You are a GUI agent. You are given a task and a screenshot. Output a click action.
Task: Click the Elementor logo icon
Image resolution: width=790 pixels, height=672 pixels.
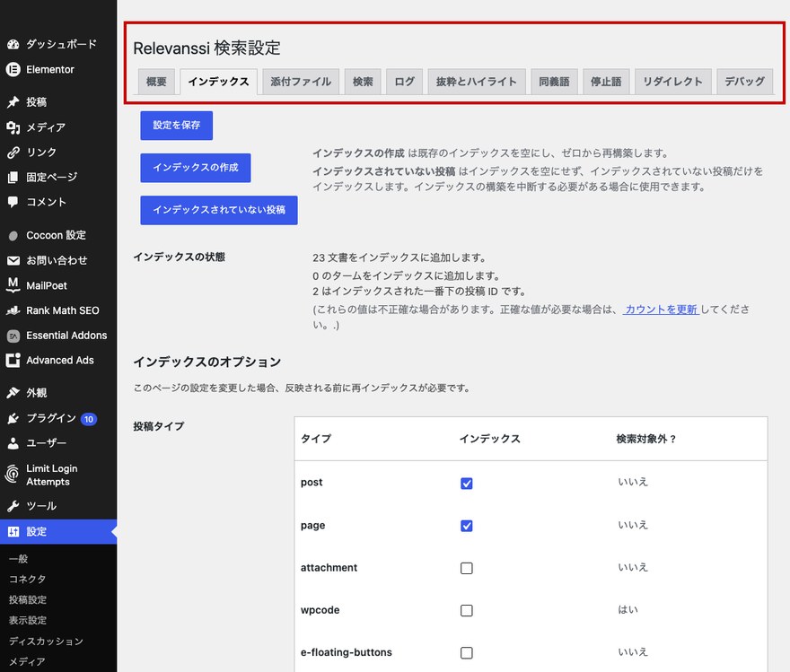click(x=13, y=69)
